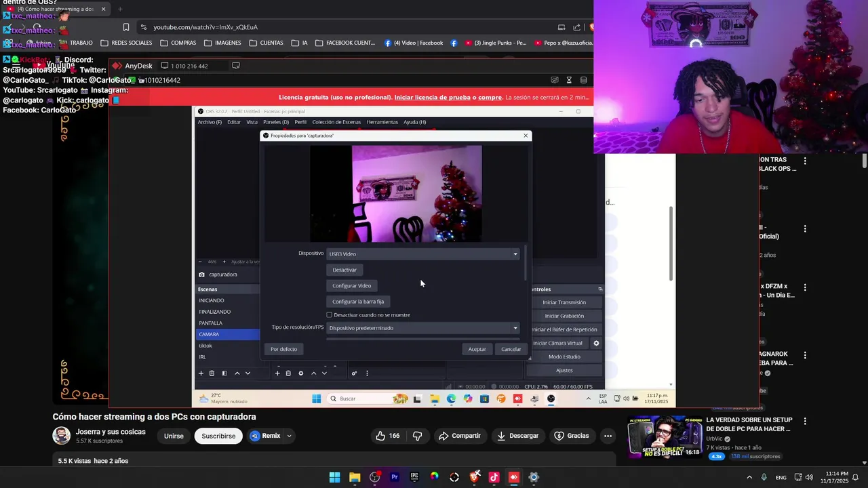The image size is (868, 488).
Task: Open LA VERDAD SOBRE UN SETUP thumbnail
Action: pyautogui.click(x=665, y=437)
